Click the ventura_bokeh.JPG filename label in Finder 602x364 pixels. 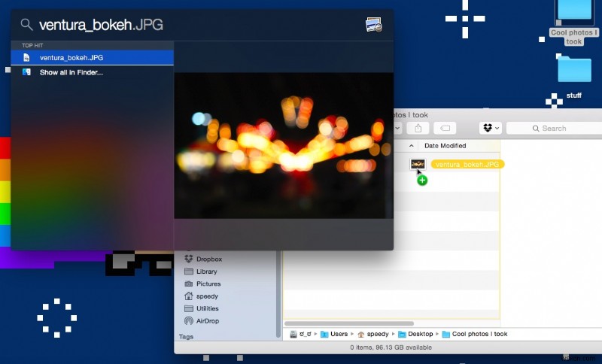467,164
